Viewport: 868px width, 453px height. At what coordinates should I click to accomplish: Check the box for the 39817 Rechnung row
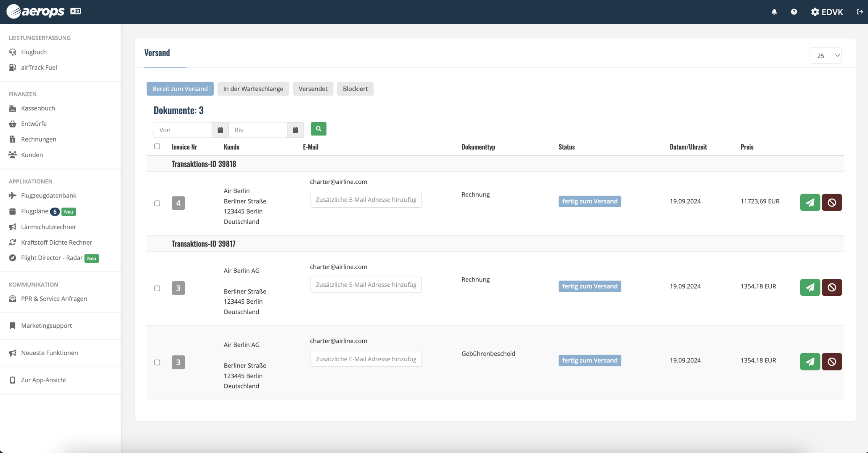click(157, 288)
